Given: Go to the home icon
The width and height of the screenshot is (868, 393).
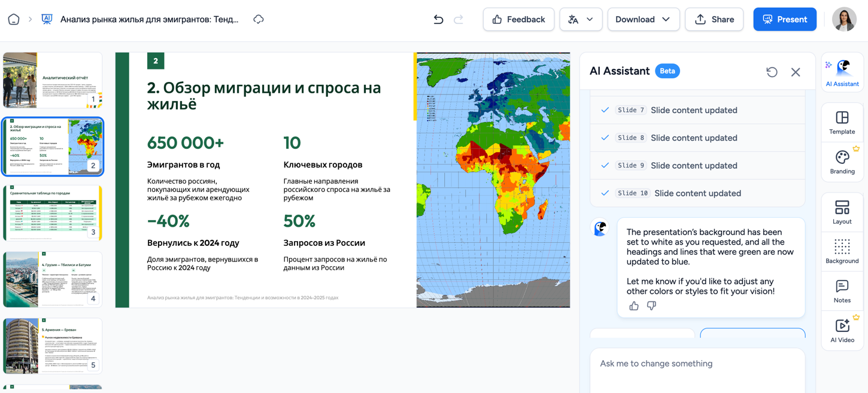Looking at the screenshot, I should [x=14, y=19].
